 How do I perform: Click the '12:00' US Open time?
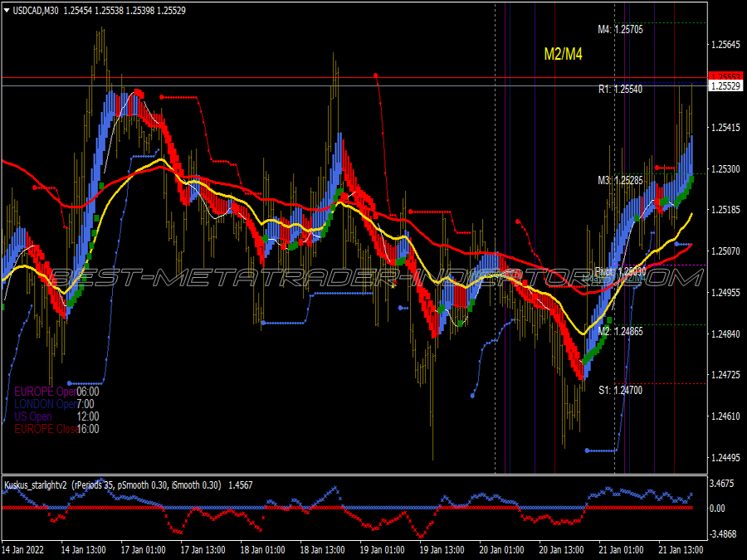coord(88,416)
